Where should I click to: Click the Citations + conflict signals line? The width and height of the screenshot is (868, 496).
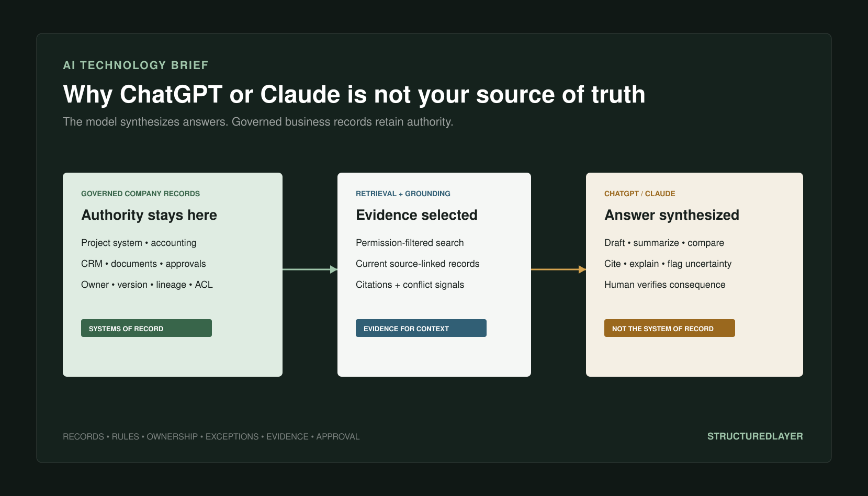pos(410,285)
